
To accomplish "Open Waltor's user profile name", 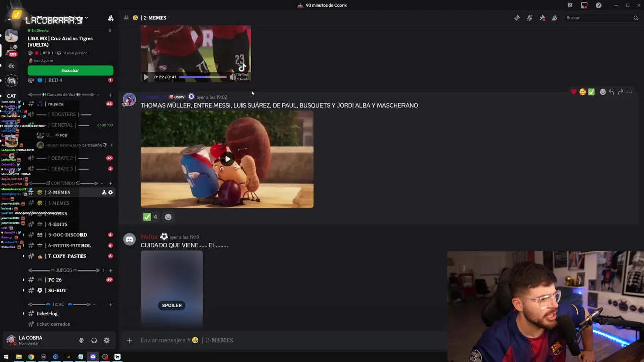I will tap(149, 237).
